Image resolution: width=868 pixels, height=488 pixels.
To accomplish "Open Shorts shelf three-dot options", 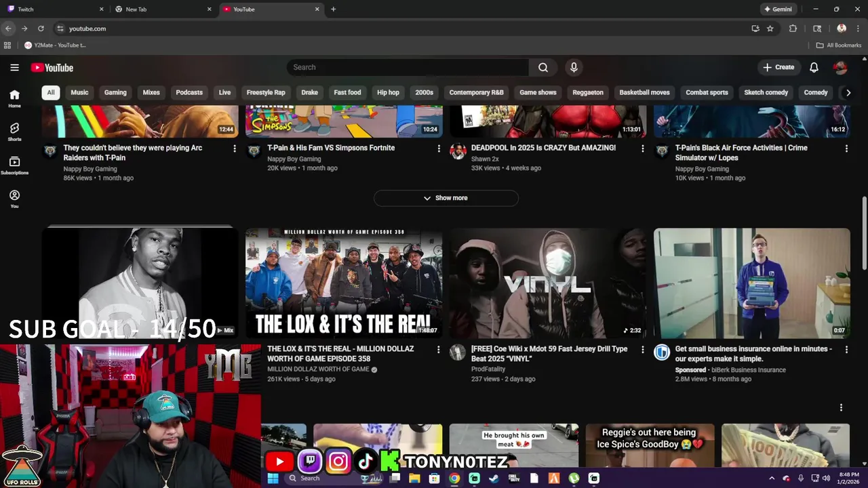I will [x=841, y=407].
